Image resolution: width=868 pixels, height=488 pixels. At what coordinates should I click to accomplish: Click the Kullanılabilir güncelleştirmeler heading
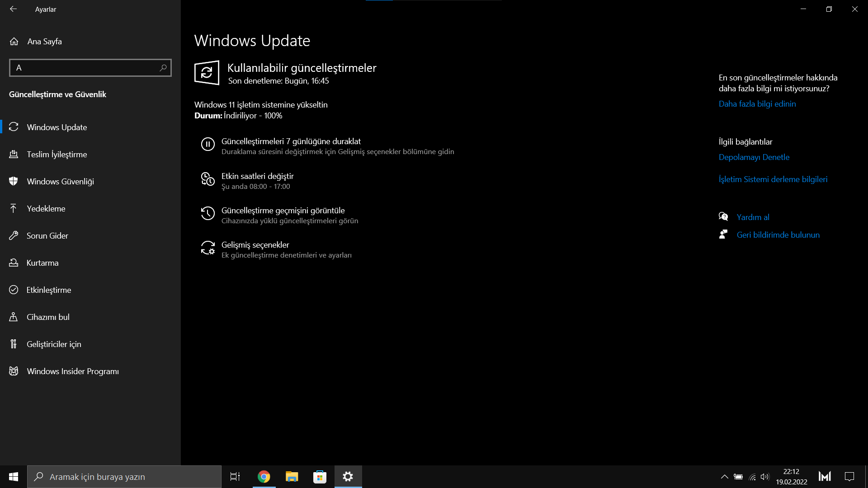click(x=302, y=68)
